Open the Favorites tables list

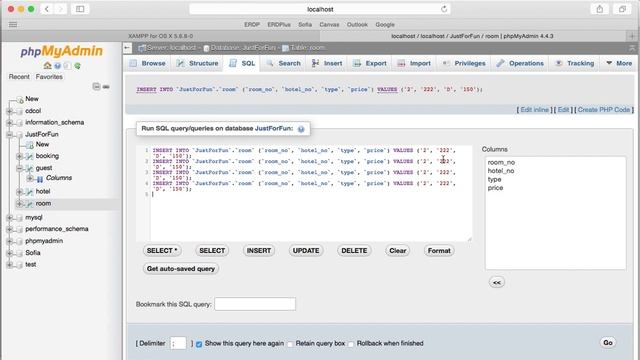coord(49,77)
